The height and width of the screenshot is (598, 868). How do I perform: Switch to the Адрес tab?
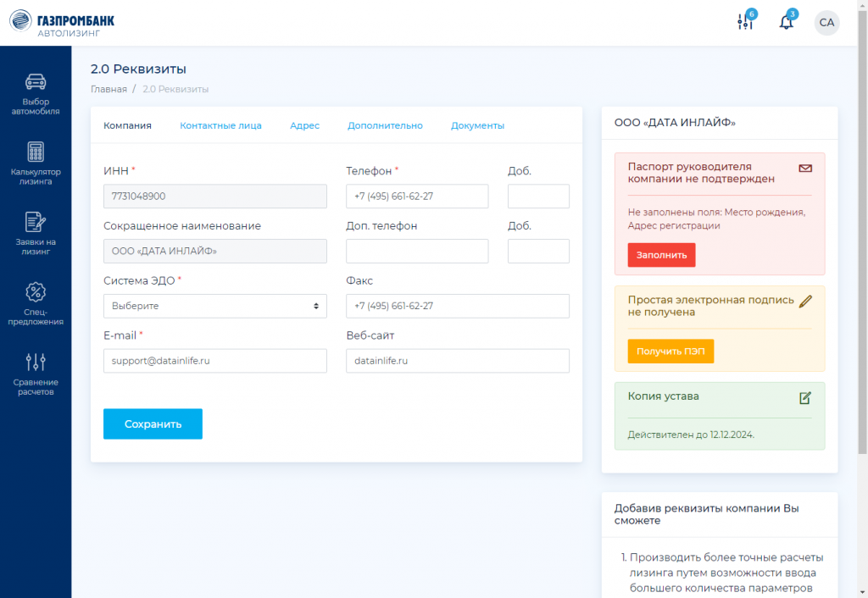point(304,125)
